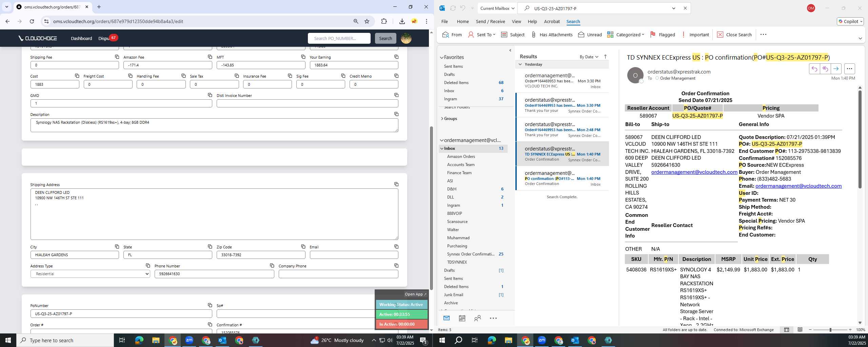Reverse the results sort order arrow
The height and width of the screenshot is (347, 868).
(605, 57)
